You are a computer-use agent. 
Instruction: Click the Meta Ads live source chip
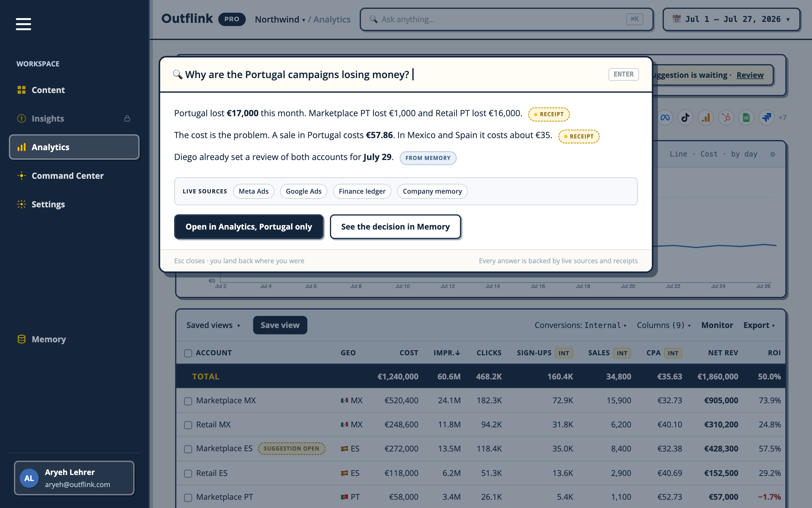click(254, 191)
